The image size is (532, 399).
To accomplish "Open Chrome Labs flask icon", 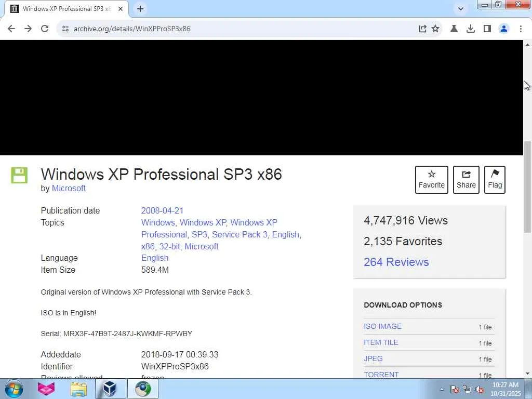I will point(454,29).
